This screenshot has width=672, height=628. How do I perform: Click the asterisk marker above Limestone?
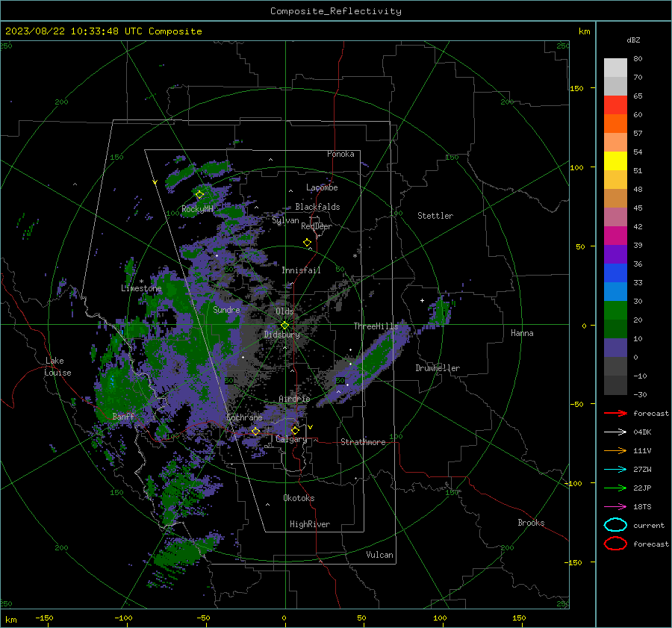point(141,282)
